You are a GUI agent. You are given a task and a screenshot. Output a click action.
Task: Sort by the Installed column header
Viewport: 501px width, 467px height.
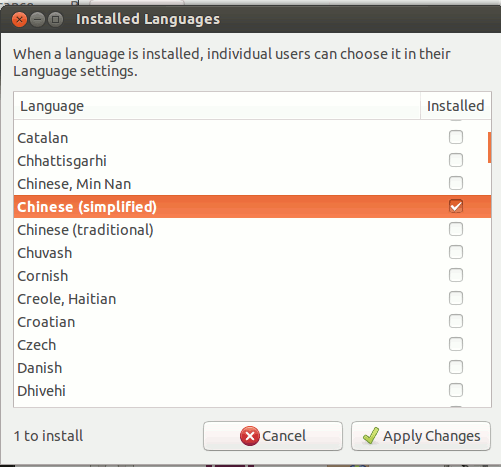[x=456, y=106]
